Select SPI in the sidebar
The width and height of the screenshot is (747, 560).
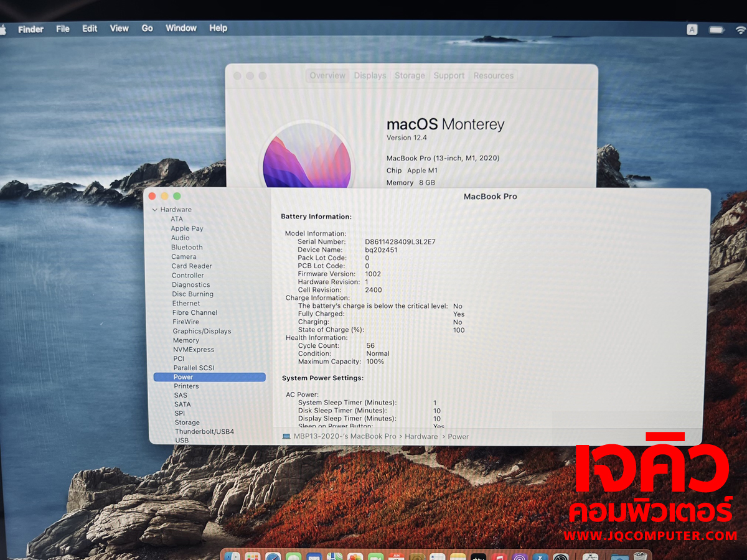pyautogui.click(x=180, y=413)
